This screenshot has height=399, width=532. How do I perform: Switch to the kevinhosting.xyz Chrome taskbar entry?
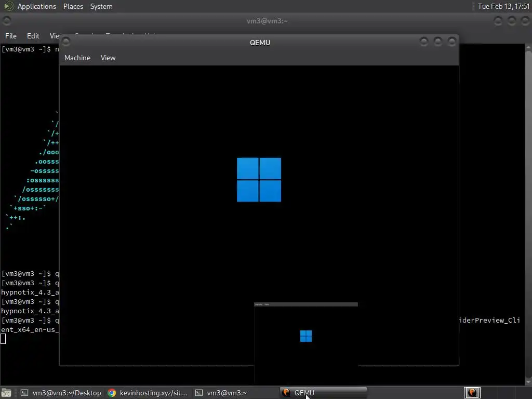(x=148, y=393)
